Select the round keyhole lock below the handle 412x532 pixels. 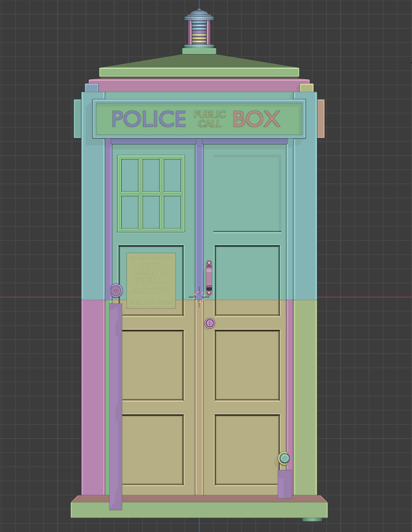point(210,323)
